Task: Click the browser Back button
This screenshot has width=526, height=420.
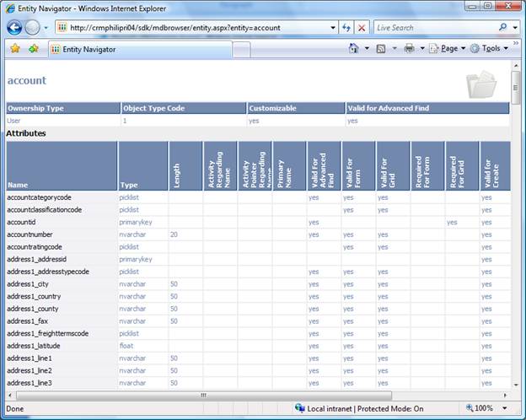Action: click(x=14, y=27)
